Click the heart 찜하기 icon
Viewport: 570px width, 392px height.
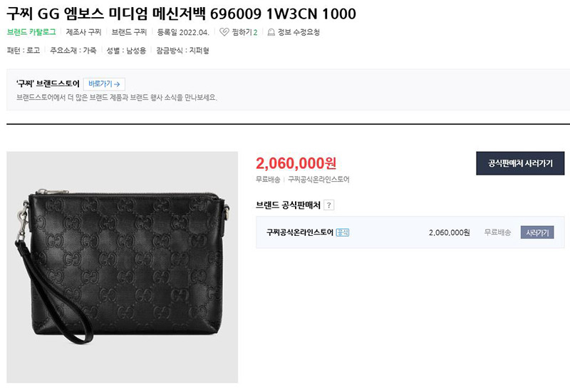[x=224, y=32]
